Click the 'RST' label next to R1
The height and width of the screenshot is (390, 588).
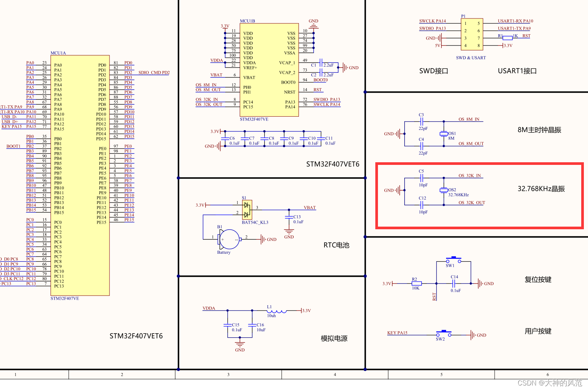point(526,36)
